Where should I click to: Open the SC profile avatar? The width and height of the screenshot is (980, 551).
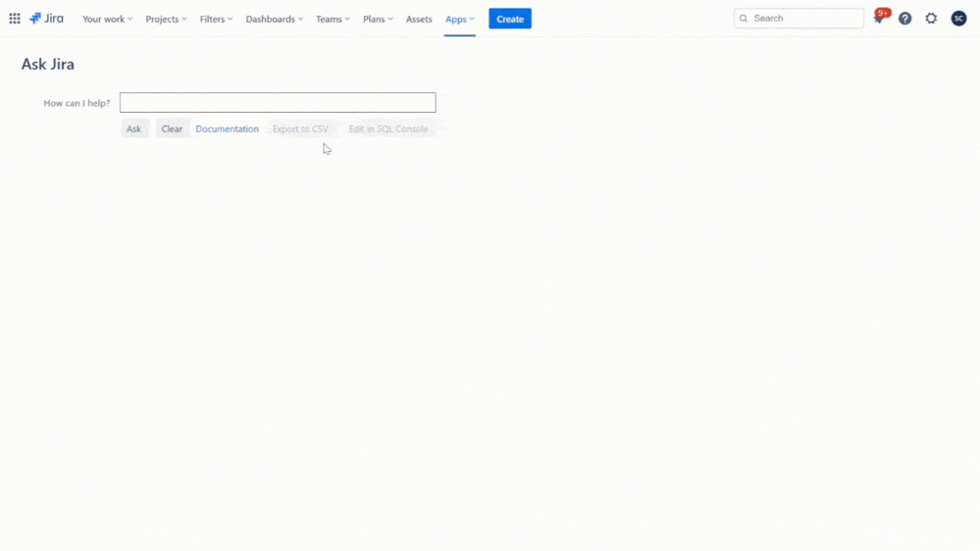(x=958, y=19)
